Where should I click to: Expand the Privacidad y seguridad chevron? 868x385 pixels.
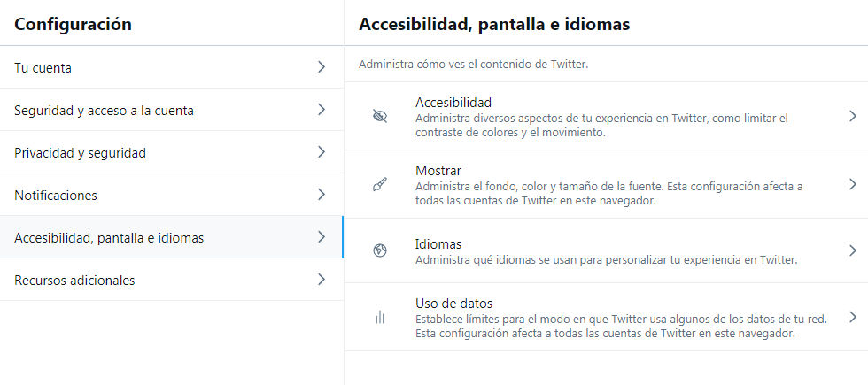click(x=321, y=152)
